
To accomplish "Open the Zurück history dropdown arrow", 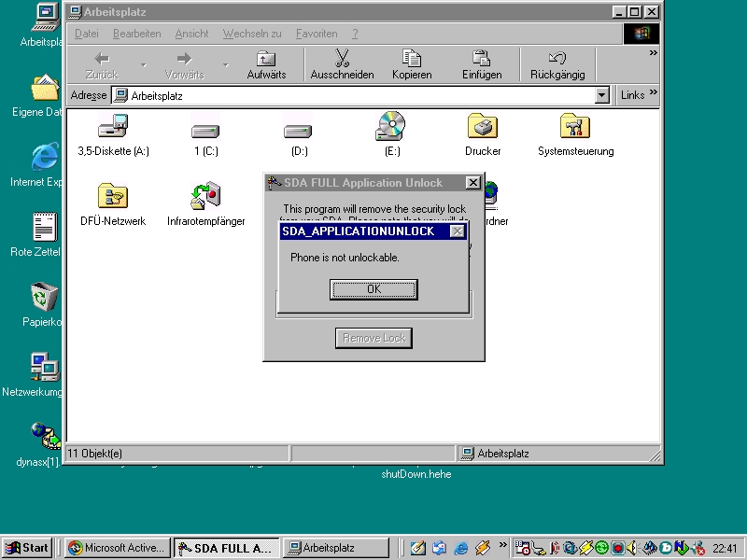I will pyautogui.click(x=143, y=64).
